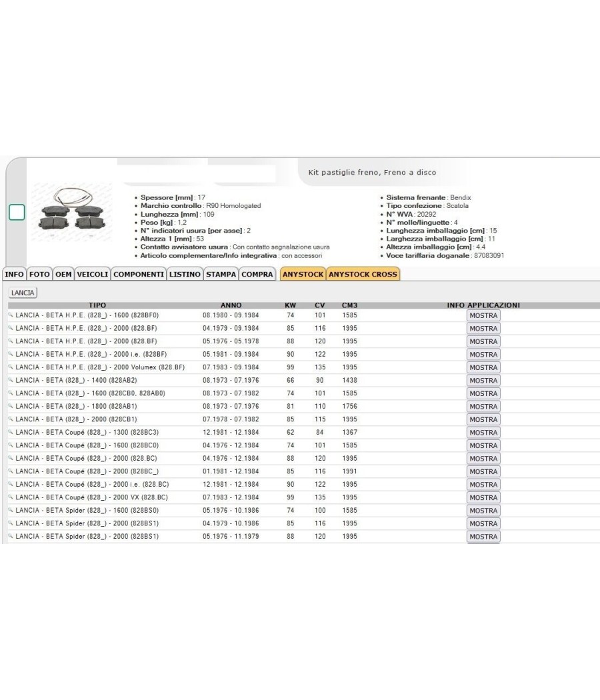600x700 pixels.
Task: Open the ANYSTOCK CROSS tab
Action: [x=363, y=274]
